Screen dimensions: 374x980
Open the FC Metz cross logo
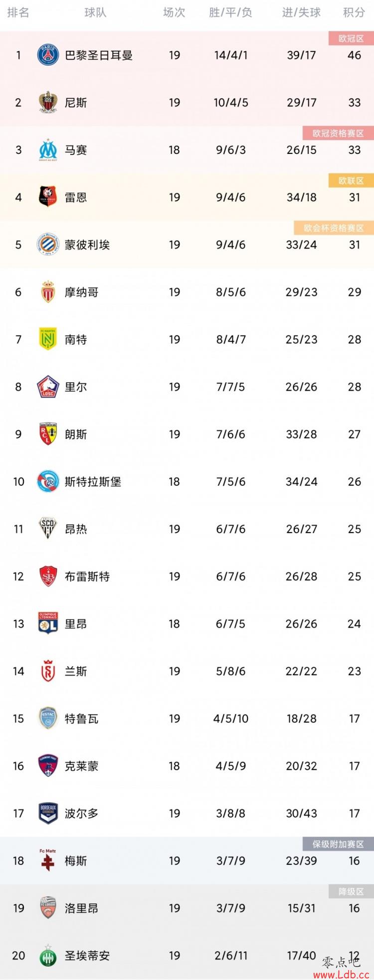click(48, 860)
